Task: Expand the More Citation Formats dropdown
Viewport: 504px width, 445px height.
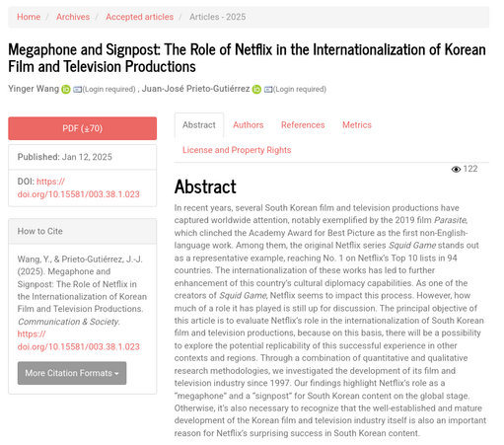Action: click(72, 373)
